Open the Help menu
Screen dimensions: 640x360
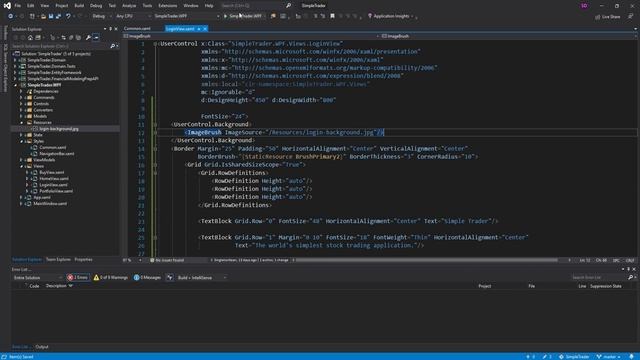pos(209,6)
